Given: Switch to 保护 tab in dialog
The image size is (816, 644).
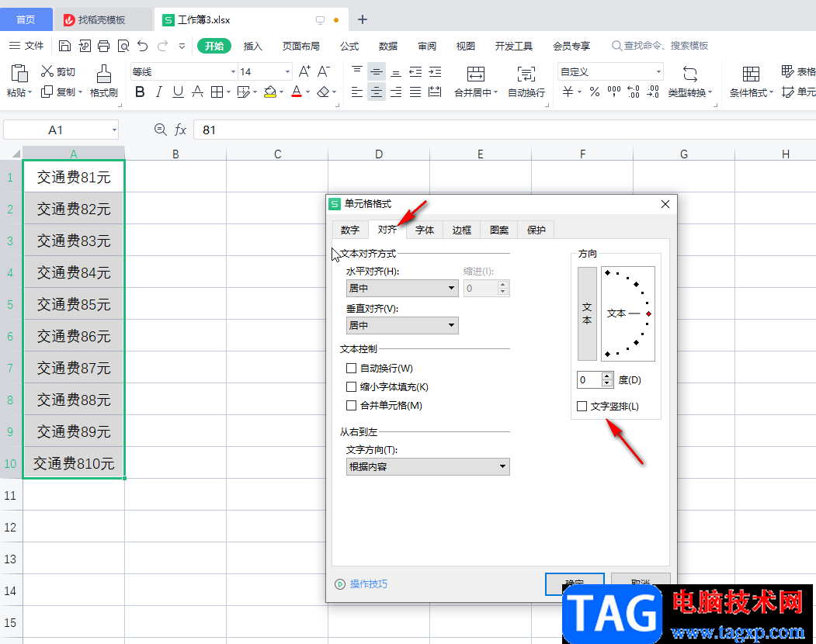Looking at the screenshot, I should pos(536,230).
